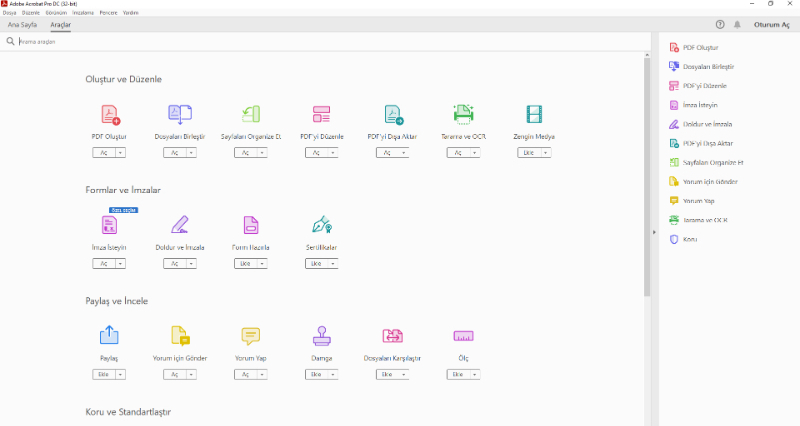Click the Aç button under Yorum Yap
This screenshot has height=426, width=800.
pos(245,374)
